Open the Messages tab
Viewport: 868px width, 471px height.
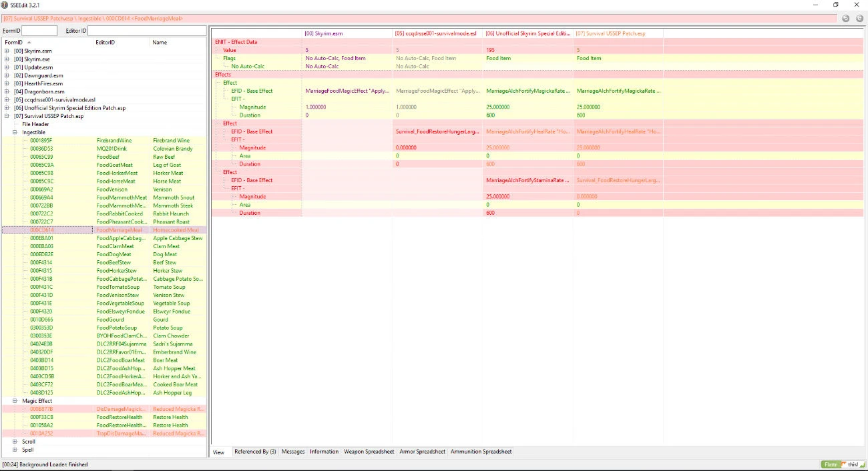292,452
